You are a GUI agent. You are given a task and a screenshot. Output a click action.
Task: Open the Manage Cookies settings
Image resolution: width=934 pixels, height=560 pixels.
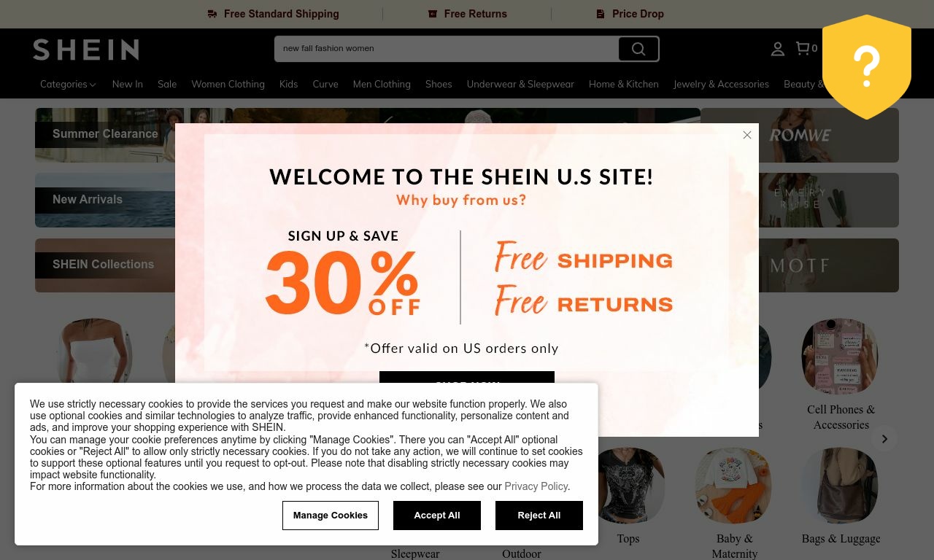coord(330,516)
